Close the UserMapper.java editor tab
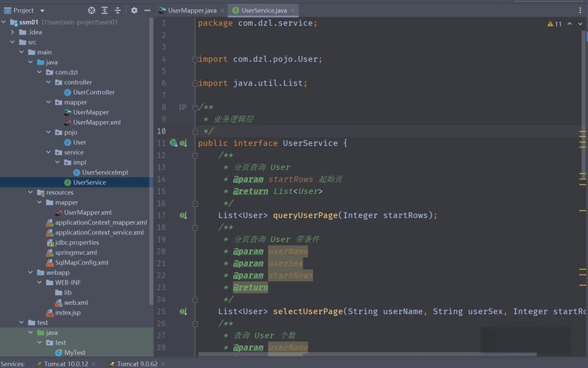Image resolution: width=588 pixels, height=368 pixels. (222, 10)
